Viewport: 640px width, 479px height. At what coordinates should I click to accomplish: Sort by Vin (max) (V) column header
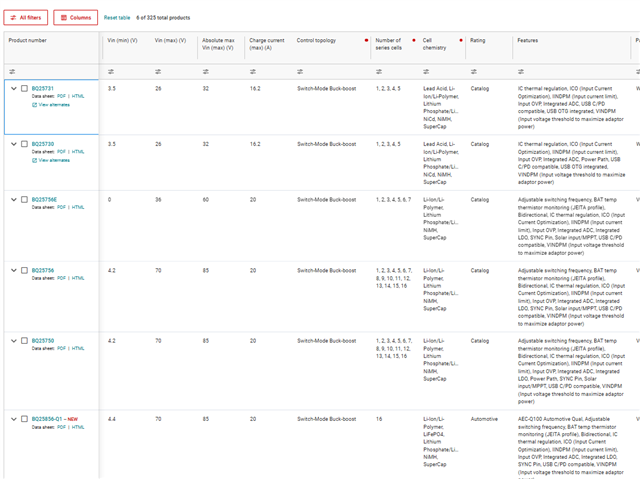170,40
